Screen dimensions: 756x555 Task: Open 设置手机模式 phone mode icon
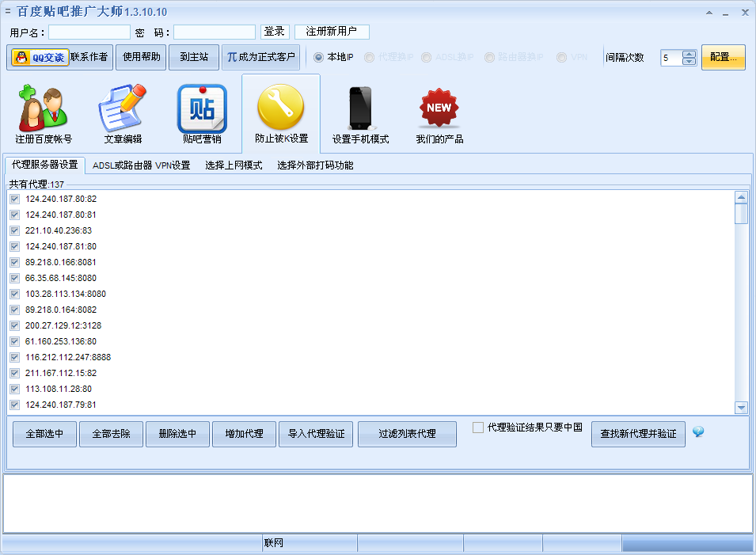click(x=360, y=109)
